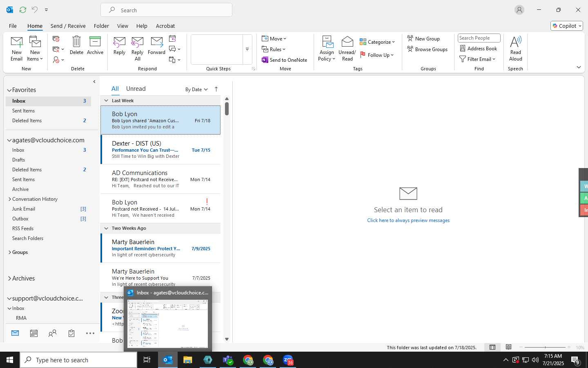Reply to the selected email
This screenshot has width=588, height=368.
coord(119,45)
